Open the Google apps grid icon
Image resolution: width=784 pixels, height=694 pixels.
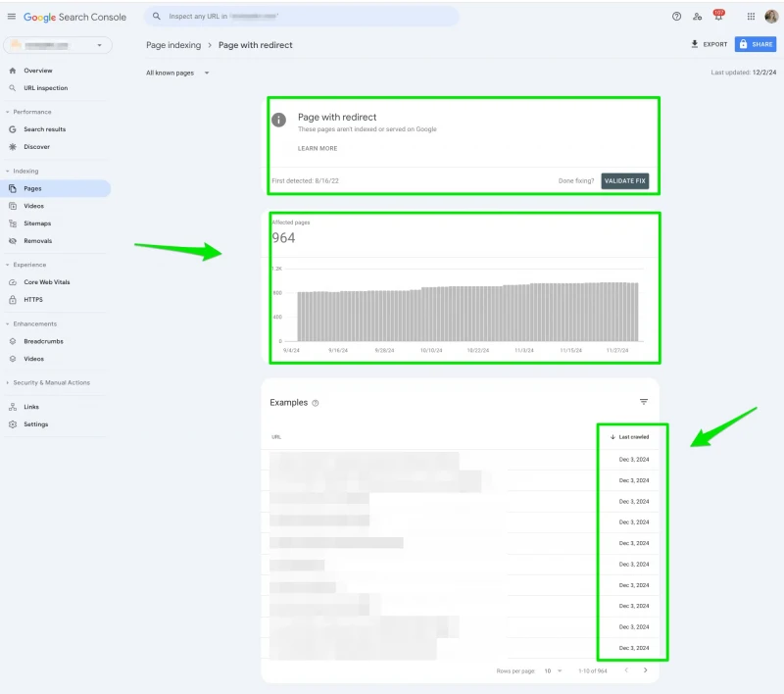pos(751,17)
